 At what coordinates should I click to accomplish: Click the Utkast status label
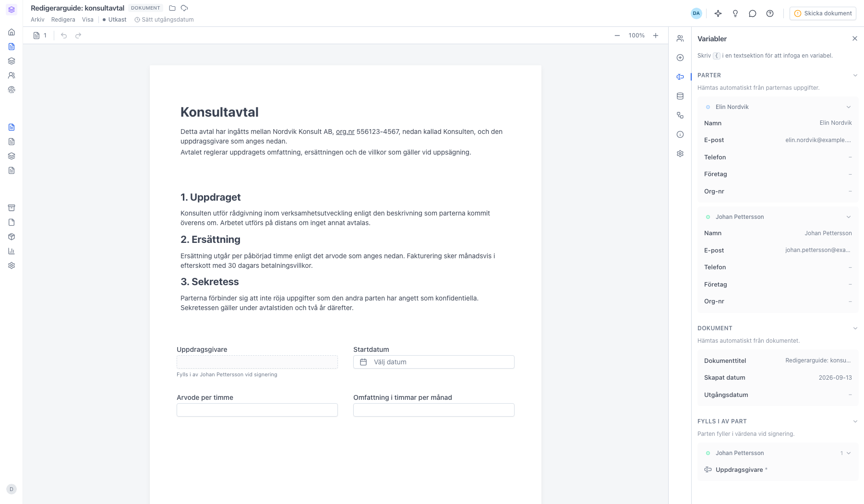tap(115, 20)
